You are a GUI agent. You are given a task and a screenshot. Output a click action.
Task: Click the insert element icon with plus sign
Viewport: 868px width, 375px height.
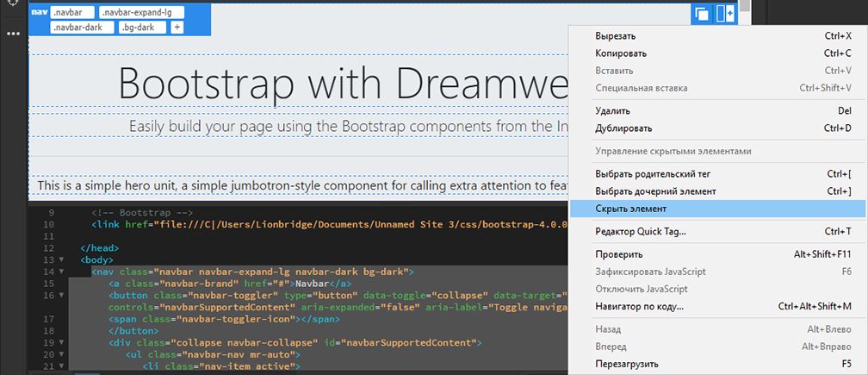click(725, 14)
